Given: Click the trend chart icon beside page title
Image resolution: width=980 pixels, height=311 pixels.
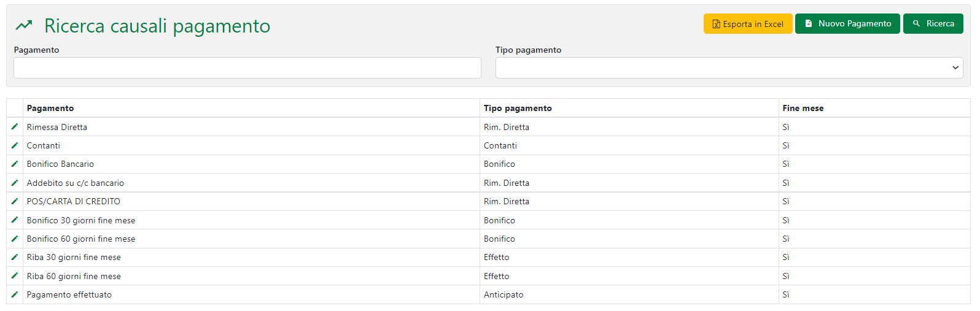Looking at the screenshot, I should (x=24, y=26).
